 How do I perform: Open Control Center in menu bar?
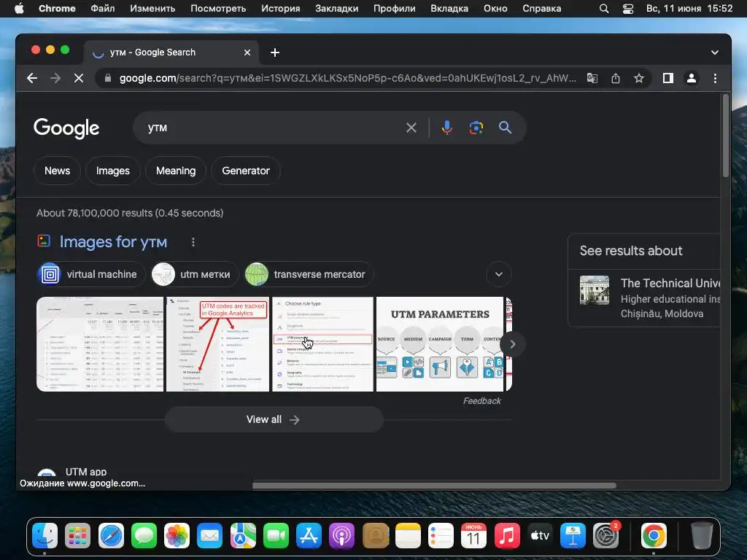tap(628, 9)
